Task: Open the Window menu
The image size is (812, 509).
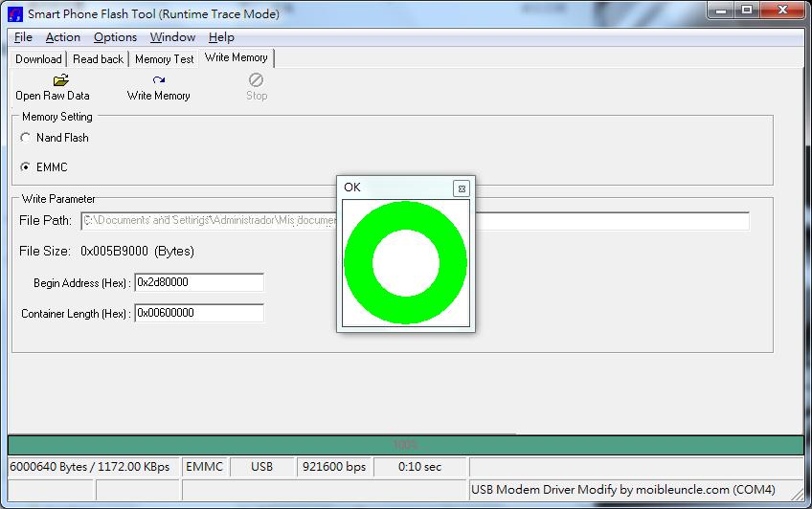Action: [x=172, y=37]
